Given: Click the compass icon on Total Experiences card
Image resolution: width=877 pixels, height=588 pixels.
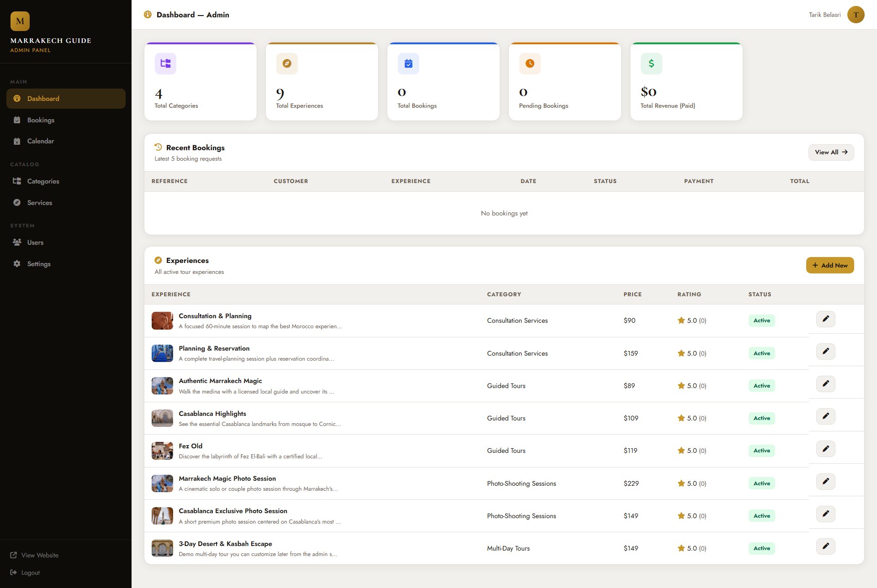Looking at the screenshot, I should point(287,63).
